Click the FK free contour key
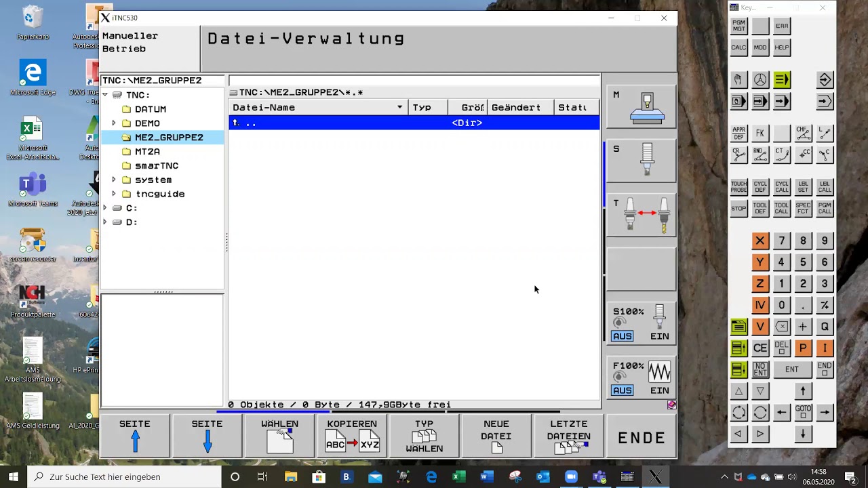This screenshot has width=868, height=488. tap(760, 134)
